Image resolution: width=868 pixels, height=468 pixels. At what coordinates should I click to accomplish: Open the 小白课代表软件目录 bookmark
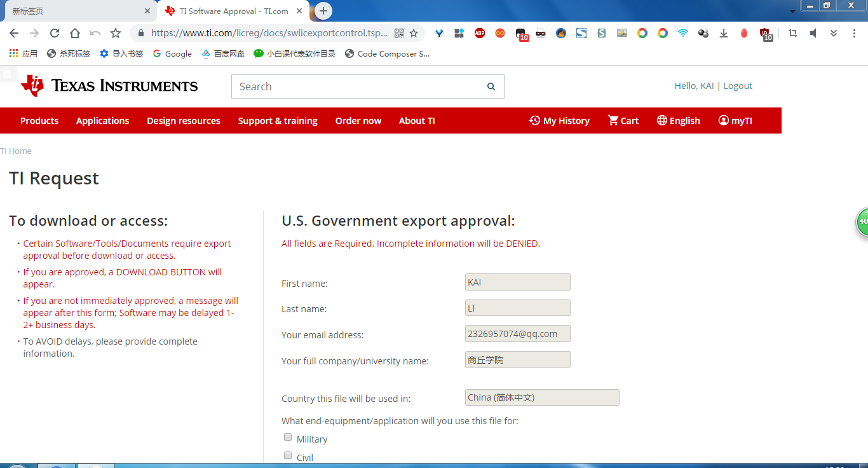point(295,54)
